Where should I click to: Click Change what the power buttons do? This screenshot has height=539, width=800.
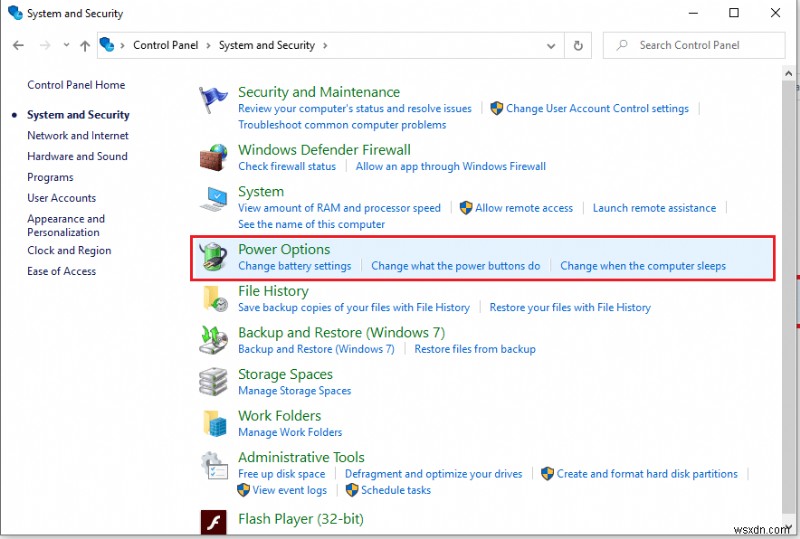[x=455, y=266]
